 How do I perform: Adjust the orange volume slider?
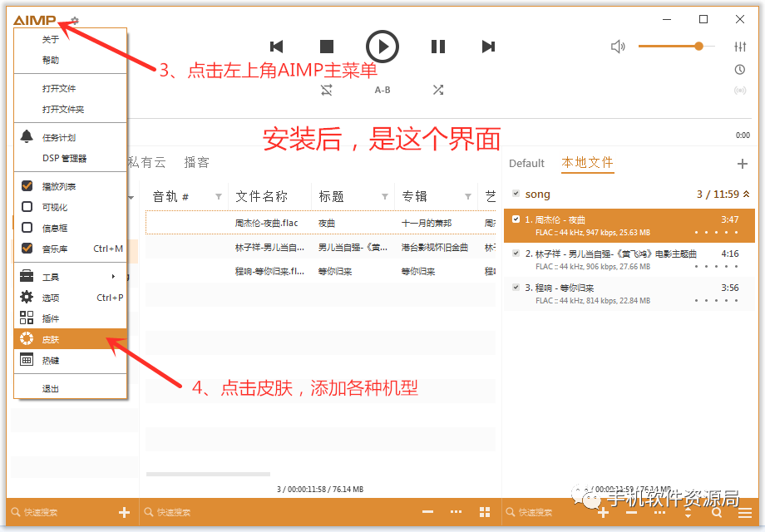(676, 47)
